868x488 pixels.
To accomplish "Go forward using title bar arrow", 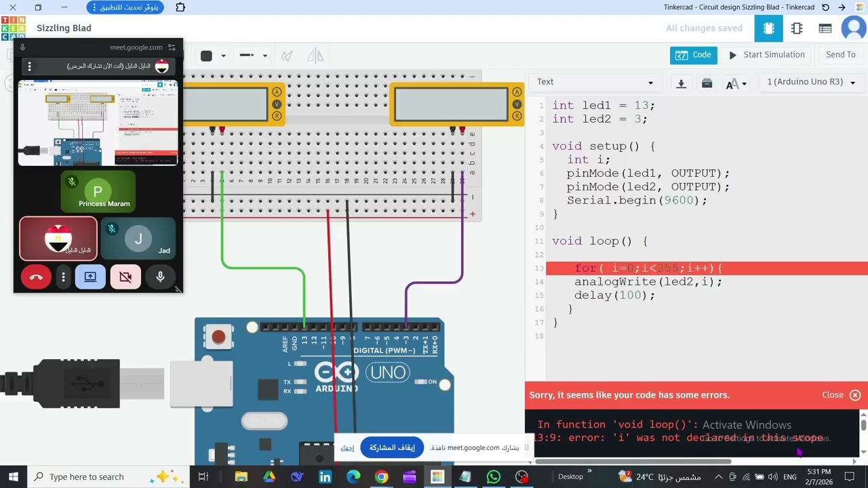I will point(842,7).
